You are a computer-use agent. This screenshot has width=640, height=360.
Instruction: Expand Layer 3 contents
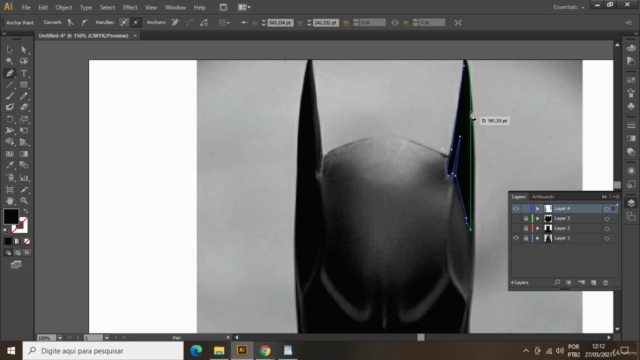(x=538, y=218)
